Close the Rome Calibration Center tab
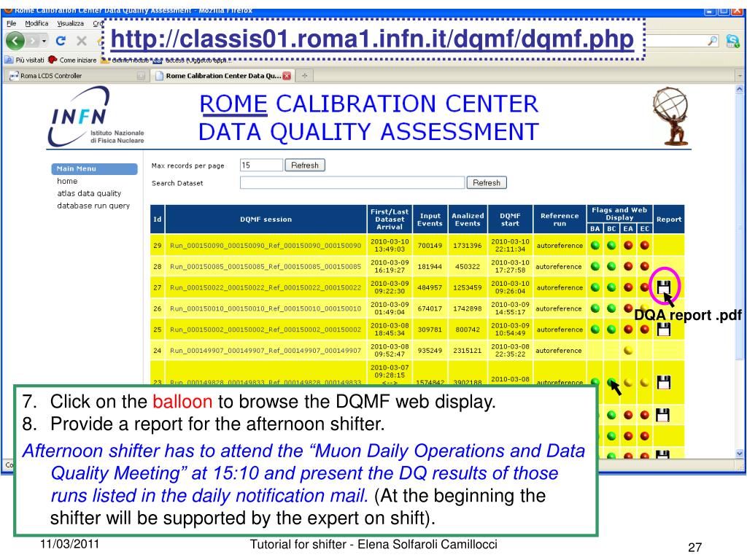The height and width of the screenshot is (560, 747). [x=287, y=76]
